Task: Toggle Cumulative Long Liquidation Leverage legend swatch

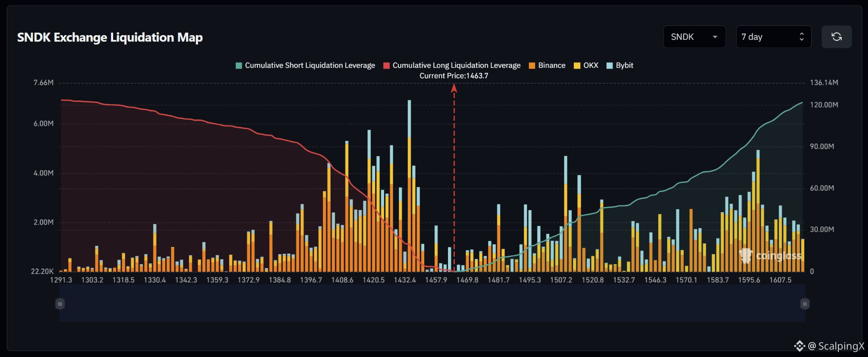Action: click(387, 66)
